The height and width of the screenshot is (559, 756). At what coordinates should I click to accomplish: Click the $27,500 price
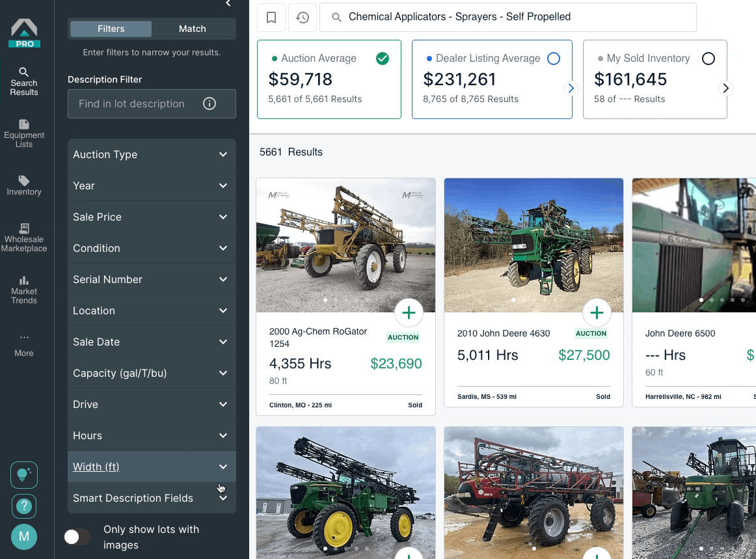[x=584, y=355]
